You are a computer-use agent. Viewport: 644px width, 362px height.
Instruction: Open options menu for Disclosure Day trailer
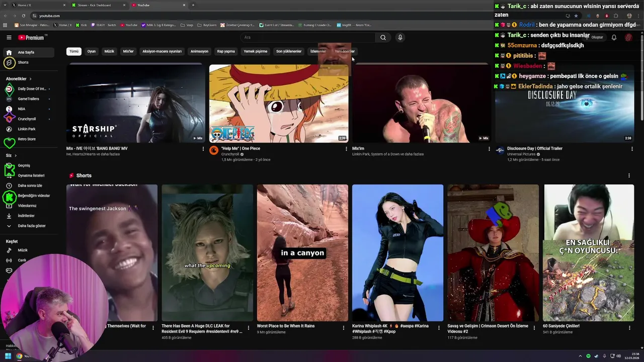point(632,149)
